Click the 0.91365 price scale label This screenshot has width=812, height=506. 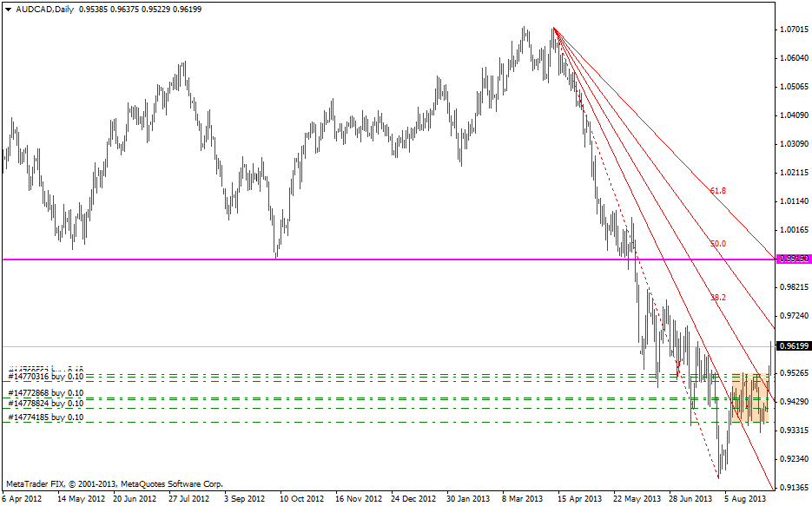(793, 487)
